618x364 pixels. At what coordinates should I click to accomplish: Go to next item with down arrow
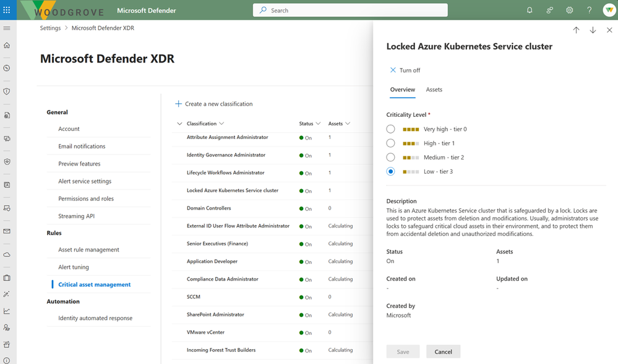(593, 30)
